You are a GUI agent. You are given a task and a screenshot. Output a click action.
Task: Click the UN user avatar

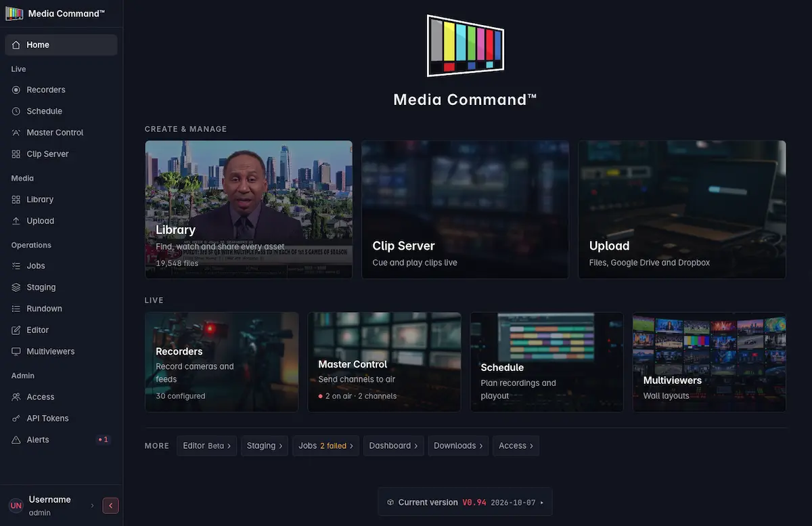coord(16,506)
